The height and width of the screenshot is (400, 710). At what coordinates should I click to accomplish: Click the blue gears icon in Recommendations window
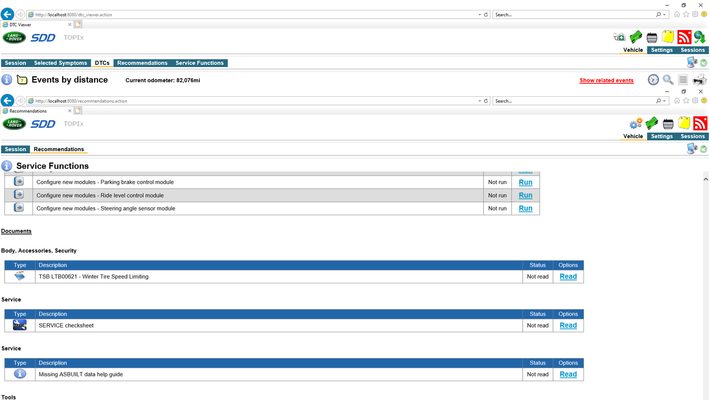[x=635, y=123]
